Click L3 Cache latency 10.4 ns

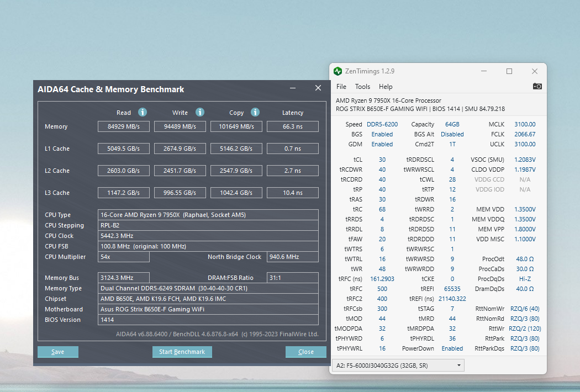point(293,193)
